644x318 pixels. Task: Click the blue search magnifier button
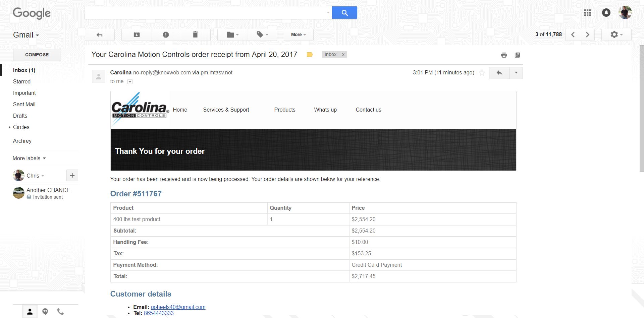click(x=344, y=13)
